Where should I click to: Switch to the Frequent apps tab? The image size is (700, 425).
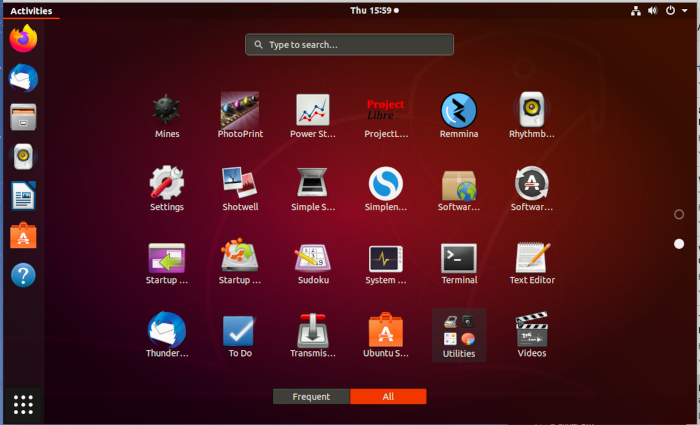coord(311,397)
